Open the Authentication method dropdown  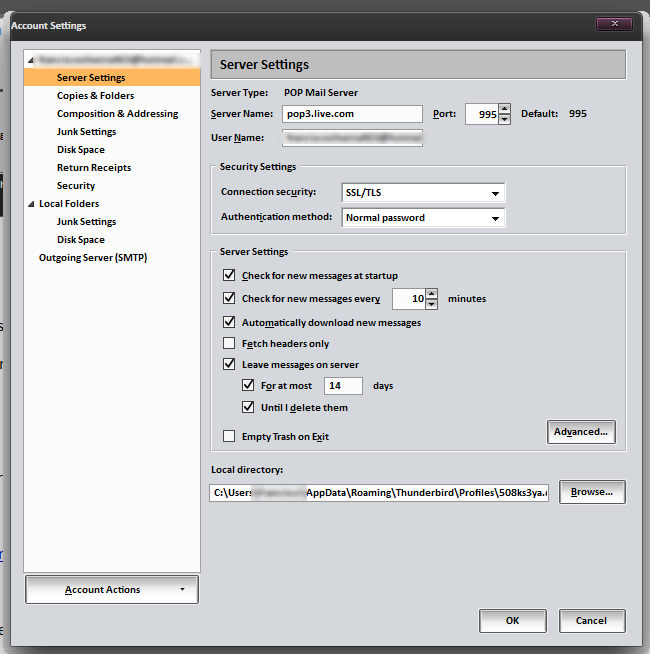click(x=423, y=218)
